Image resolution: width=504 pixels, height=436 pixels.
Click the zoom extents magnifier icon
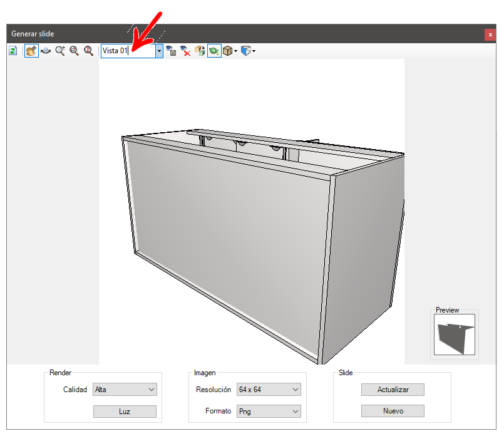88,51
